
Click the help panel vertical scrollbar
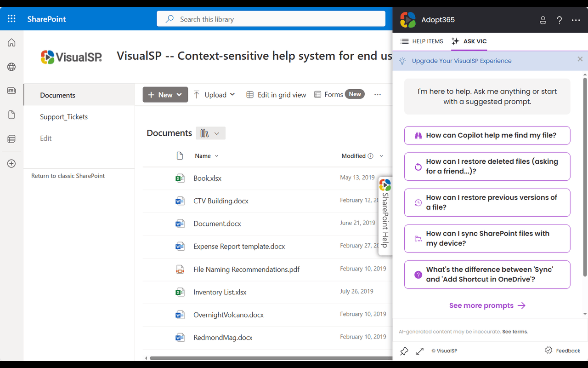pyautogui.click(x=585, y=177)
